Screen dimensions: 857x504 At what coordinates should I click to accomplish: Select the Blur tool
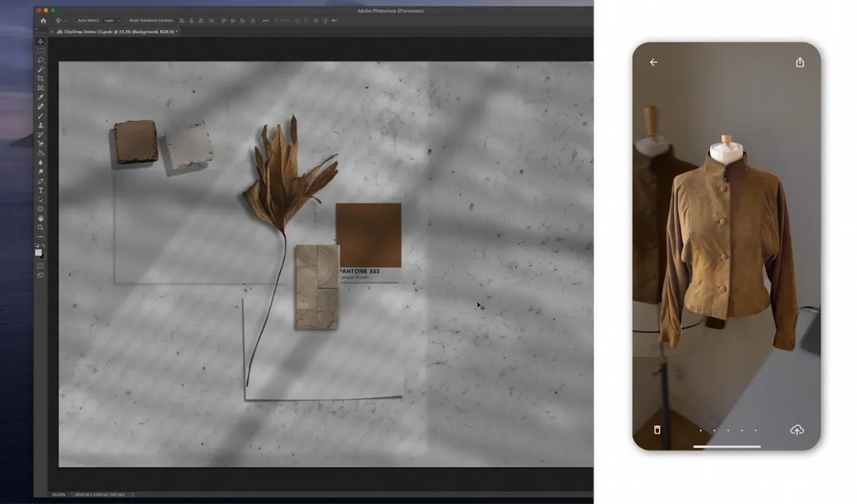coord(40,162)
